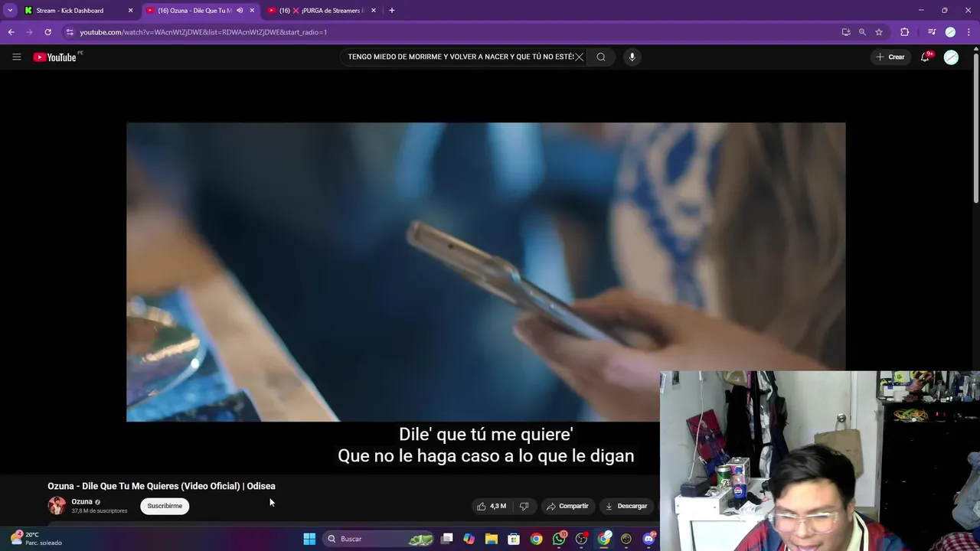980x551 pixels.
Task: Open WhatsApp from the taskbar
Action: (x=559, y=539)
